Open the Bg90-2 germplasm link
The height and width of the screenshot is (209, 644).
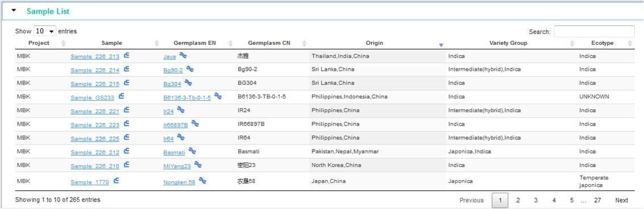pyautogui.click(x=173, y=71)
